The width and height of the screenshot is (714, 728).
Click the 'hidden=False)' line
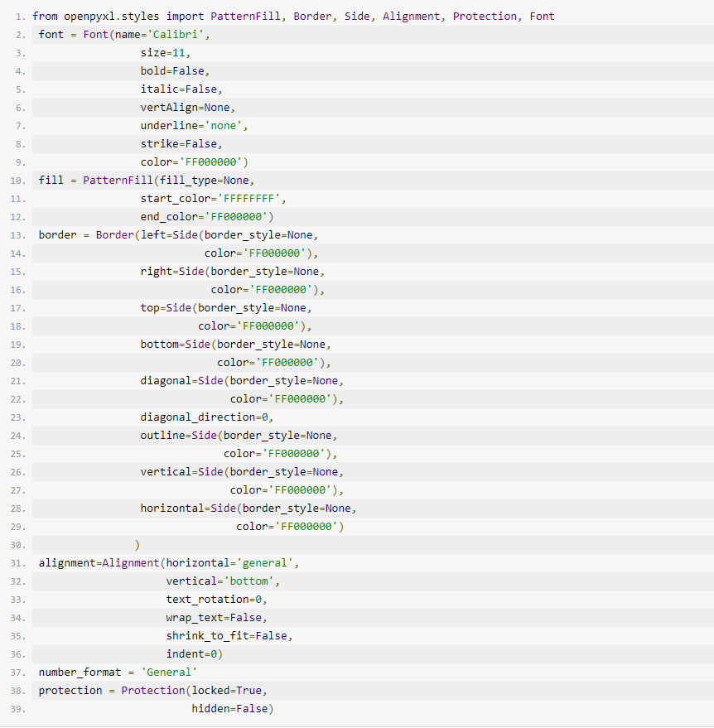(233, 709)
